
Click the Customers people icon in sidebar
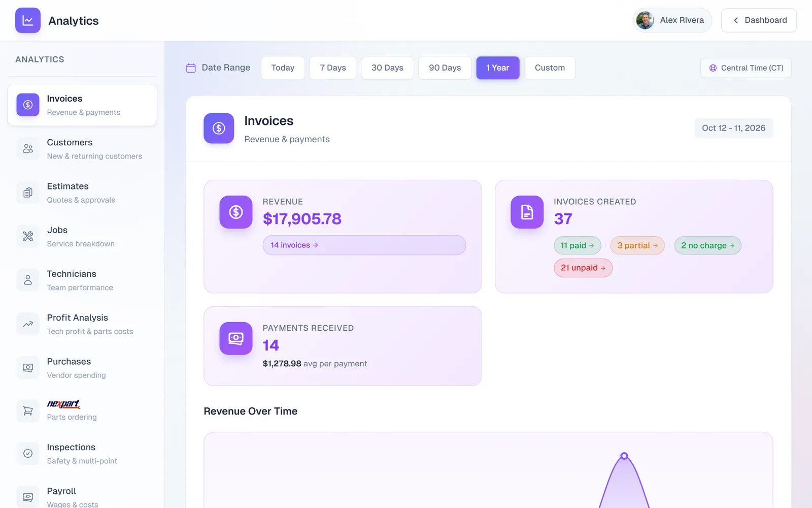[28, 149]
